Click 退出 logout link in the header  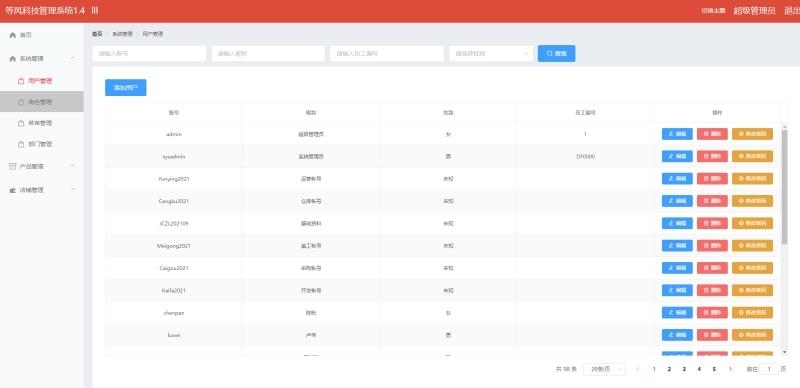(x=792, y=11)
